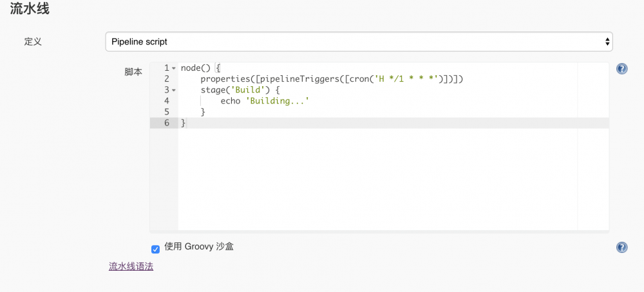The width and height of the screenshot is (644, 292).
Task: Click line number 5 in the editor gutter
Action: click(166, 112)
